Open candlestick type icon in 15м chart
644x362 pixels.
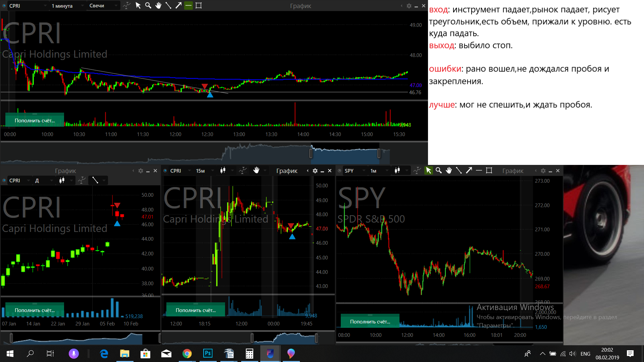(x=223, y=171)
